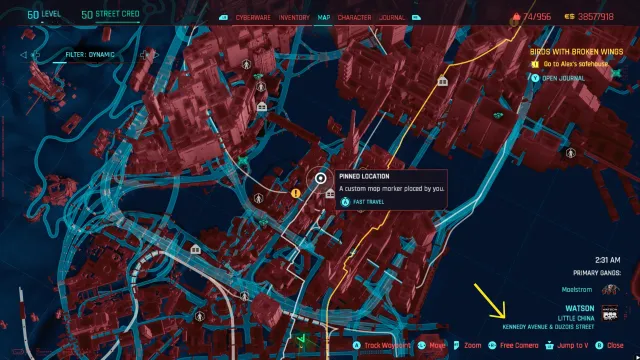Image resolution: width=640 pixels, height=360 pixels.
Task: Click the Maelstrom gang name
Action: 577,290
